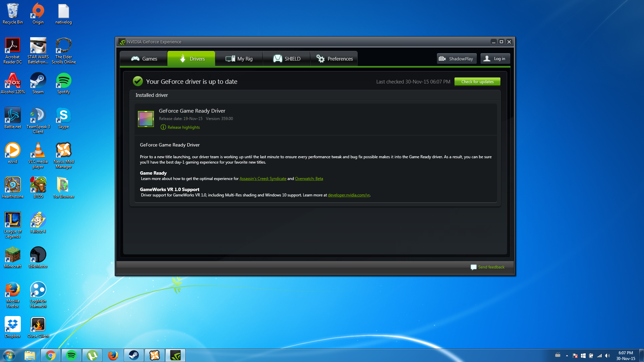Viewport: 644px width, 362px height.
Task: Select the IdleMaster desktop icon
Action: [x=38, y=258]
